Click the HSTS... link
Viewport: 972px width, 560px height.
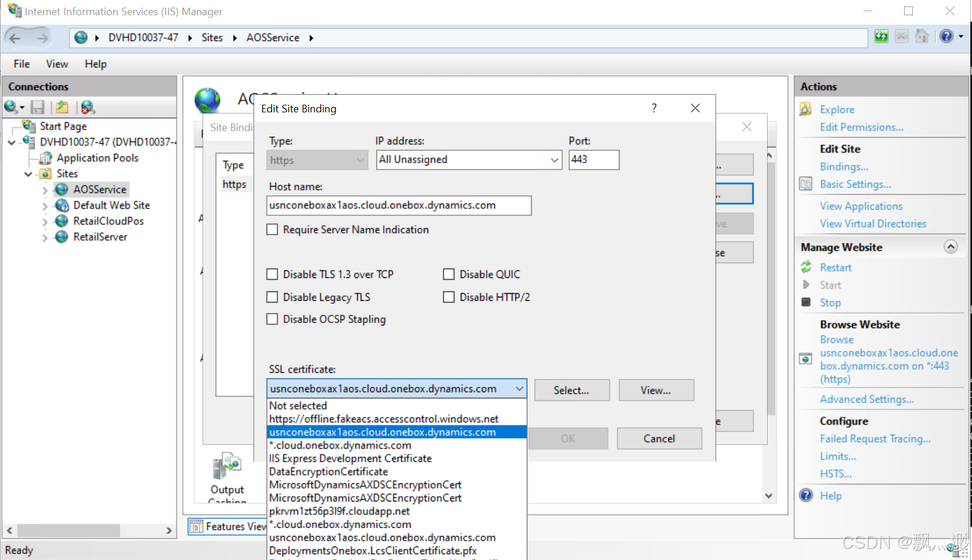(x=836, y=474)
